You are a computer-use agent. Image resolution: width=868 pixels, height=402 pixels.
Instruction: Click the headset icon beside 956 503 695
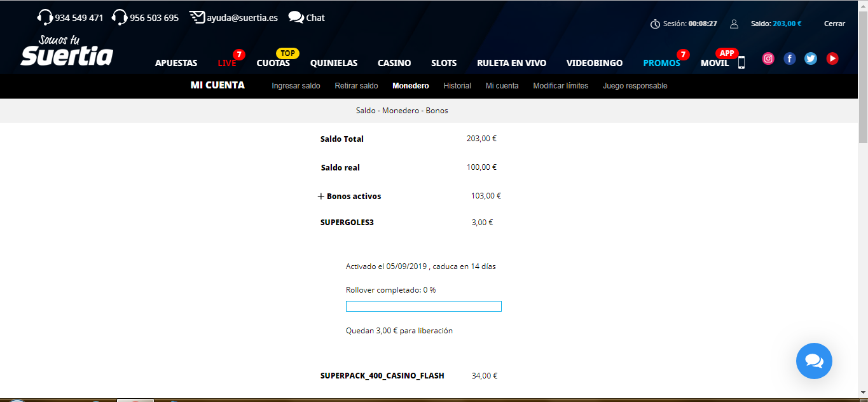coord(120,17)
